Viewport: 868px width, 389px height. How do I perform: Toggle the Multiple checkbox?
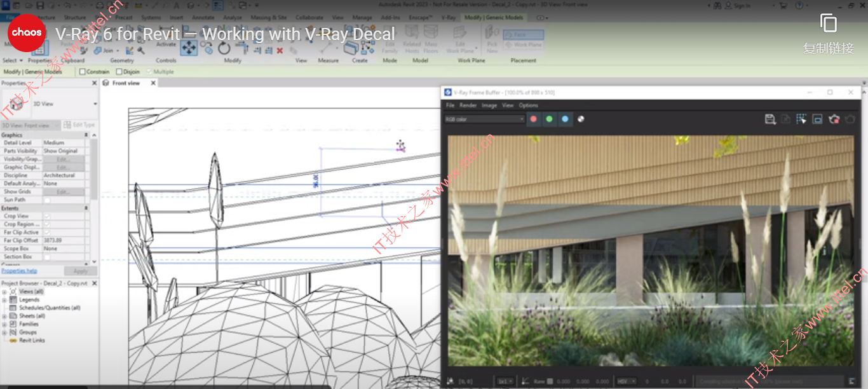[x=149, y=72]
